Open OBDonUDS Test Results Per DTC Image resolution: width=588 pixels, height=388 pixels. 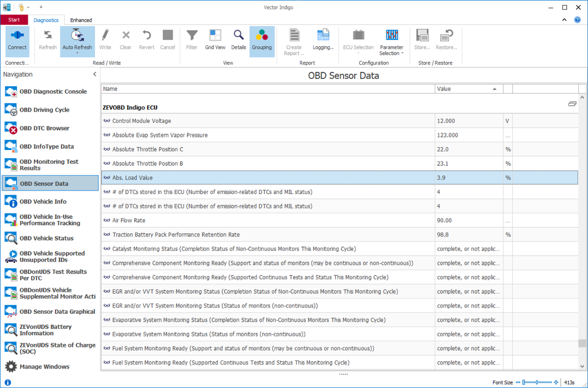(x=50, y=275)
